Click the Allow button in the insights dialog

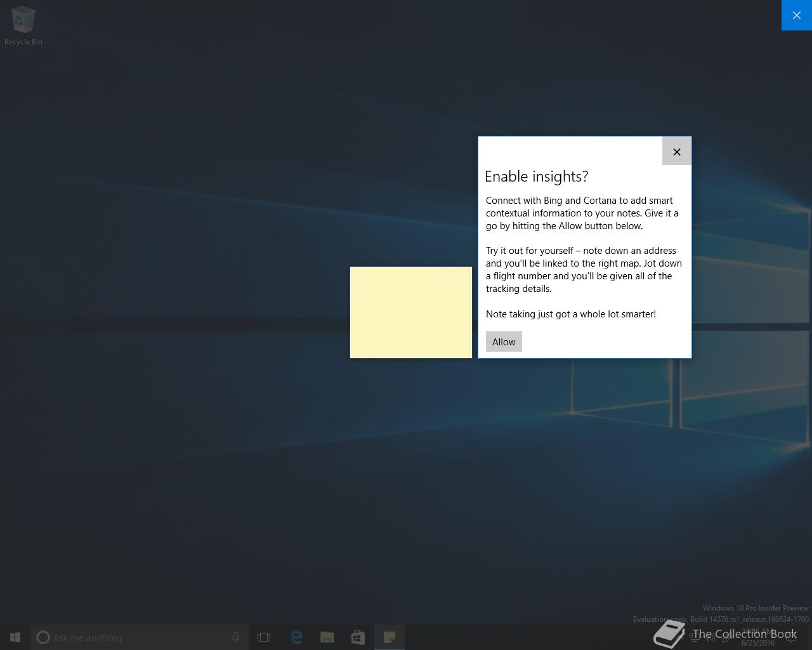click(x=504, y=342)
